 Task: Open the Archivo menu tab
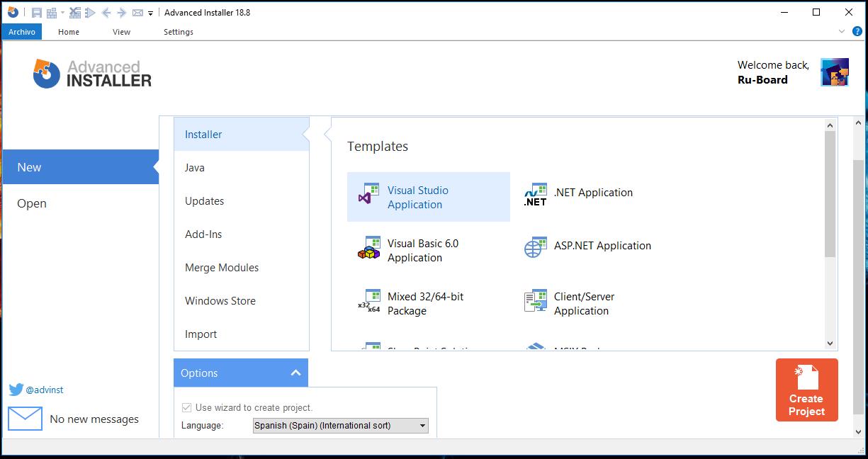click(22, 32)
